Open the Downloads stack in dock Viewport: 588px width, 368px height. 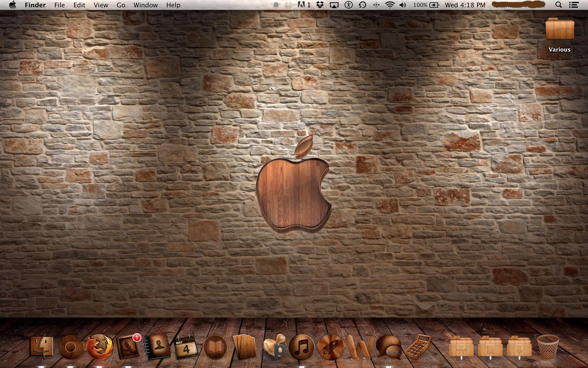519,348
